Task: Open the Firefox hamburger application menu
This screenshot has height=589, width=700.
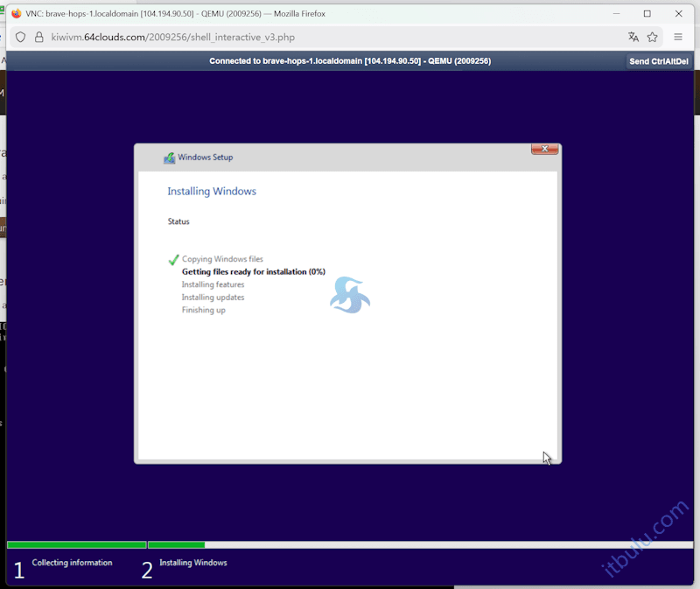Action: tap(678, 38)
